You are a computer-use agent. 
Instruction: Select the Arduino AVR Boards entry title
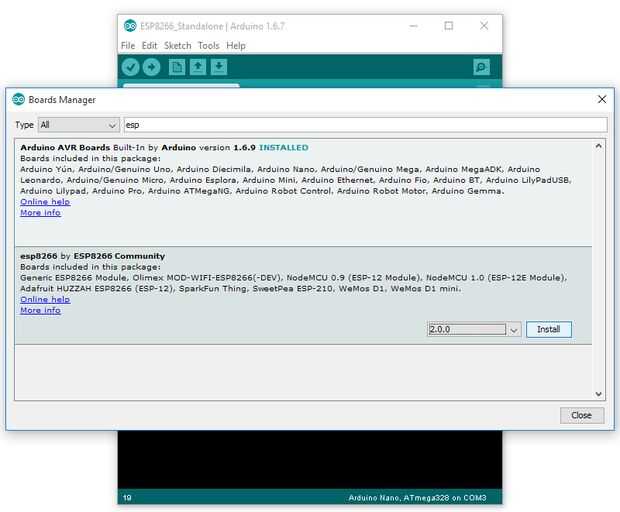(x=65, y=147)
